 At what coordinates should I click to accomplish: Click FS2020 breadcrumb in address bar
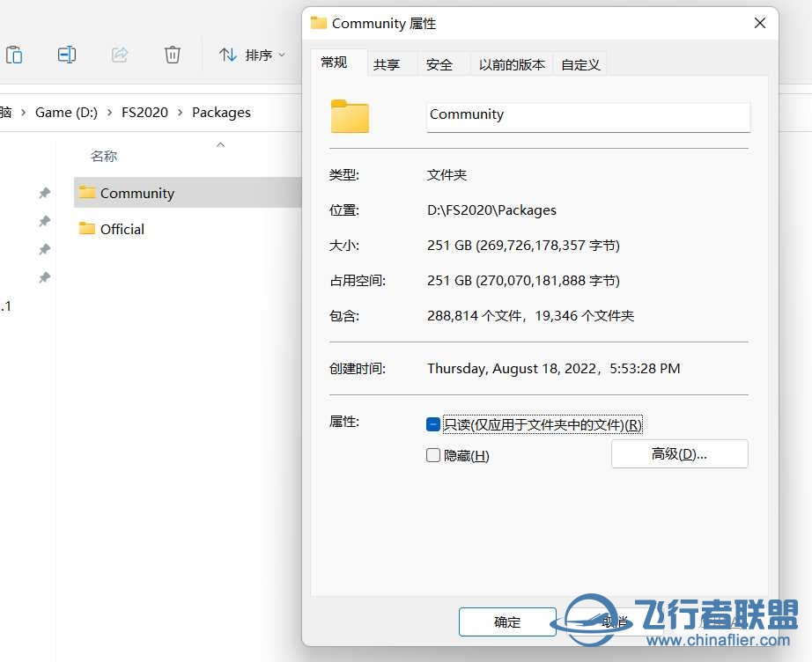145,113
